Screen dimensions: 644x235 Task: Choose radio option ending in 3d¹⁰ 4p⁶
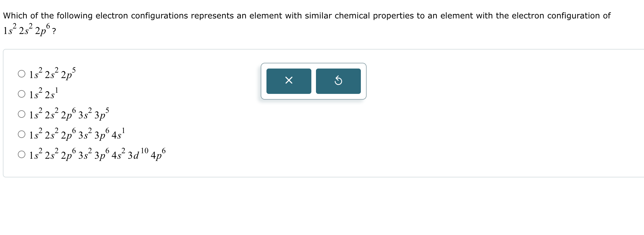click(x=22, y=155)
